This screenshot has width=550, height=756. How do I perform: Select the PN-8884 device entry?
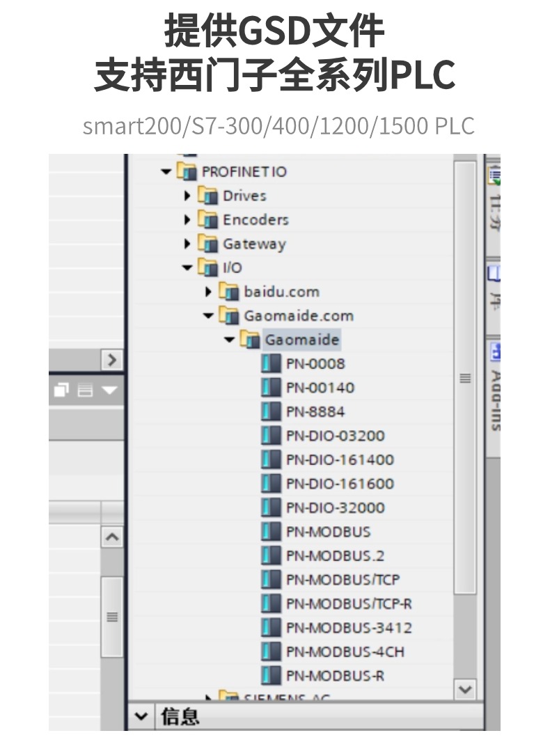[x=316, y=411]
